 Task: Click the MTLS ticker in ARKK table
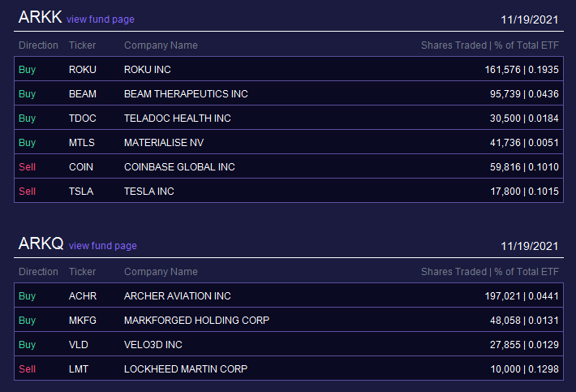(x=82, y=142)
